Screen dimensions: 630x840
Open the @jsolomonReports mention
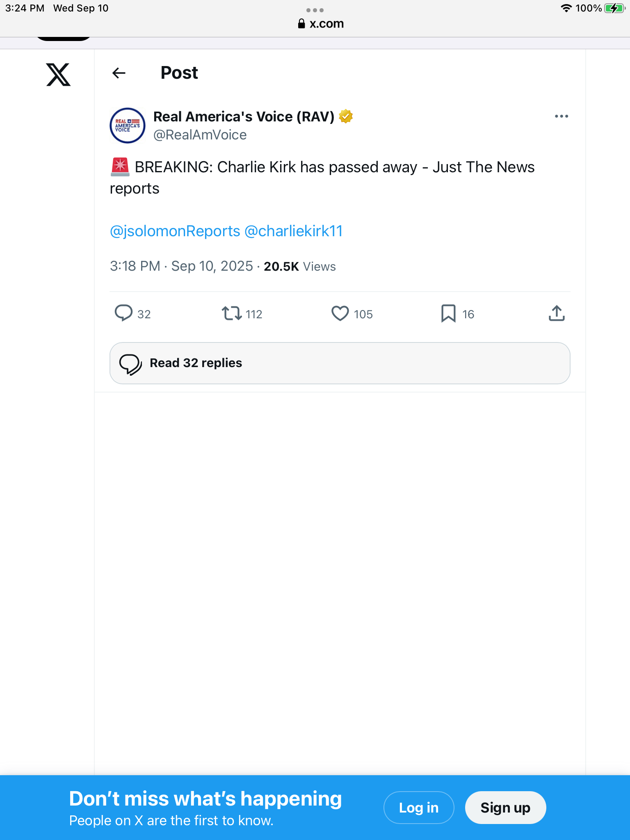click(175, 231)
